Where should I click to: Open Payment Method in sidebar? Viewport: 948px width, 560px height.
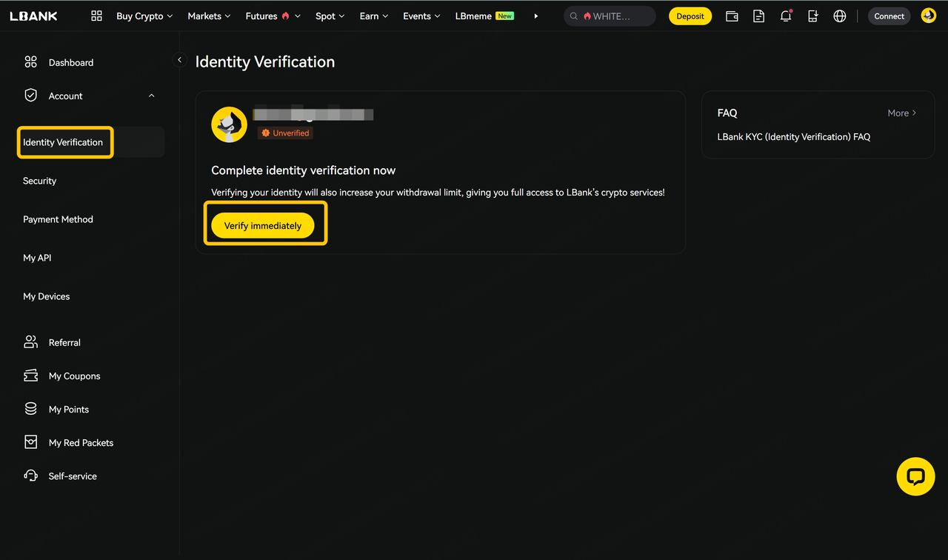coord(58,219)
